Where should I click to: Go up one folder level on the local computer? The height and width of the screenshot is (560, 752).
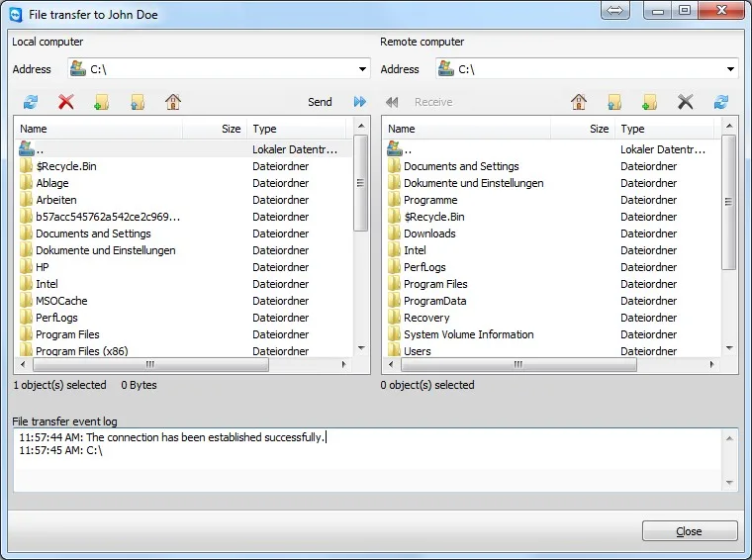(138, 102)
